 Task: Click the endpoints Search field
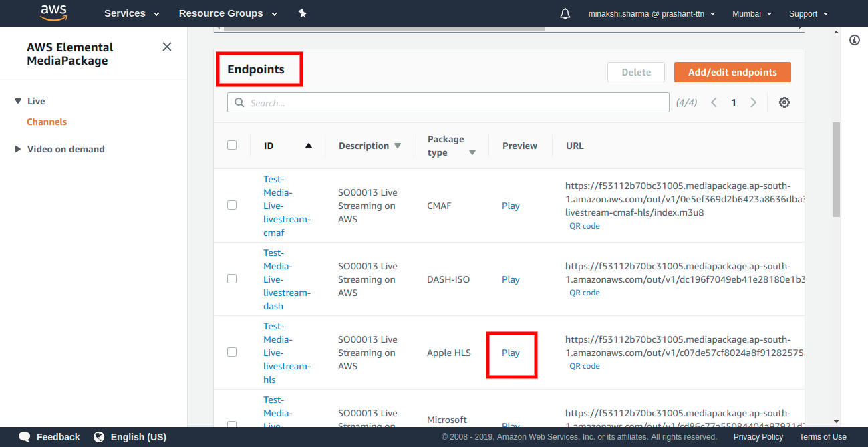click(x=448, y=102)
